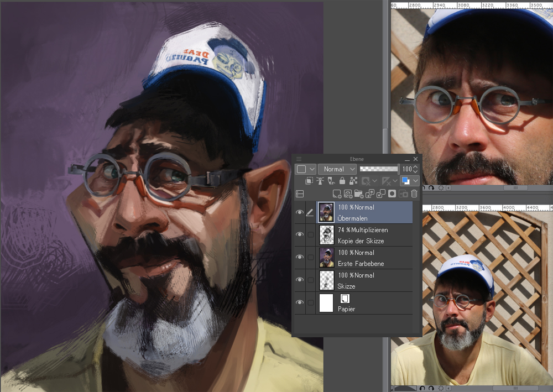
Task: Delete layer with the trash icon
Action: [414, 194]
